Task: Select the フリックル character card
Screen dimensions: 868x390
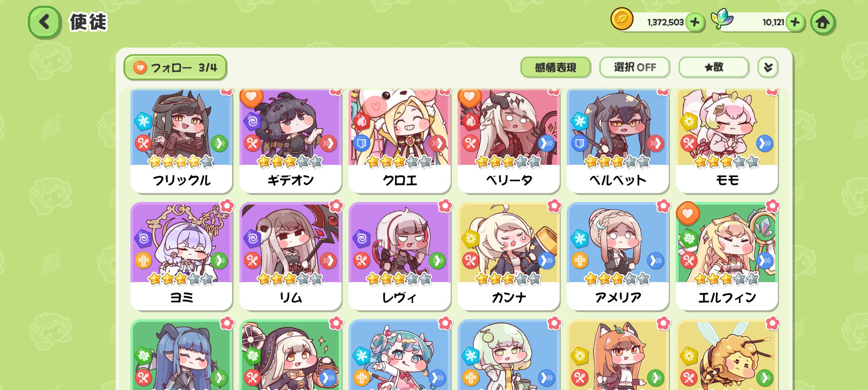Action: [x=181, y=141]
